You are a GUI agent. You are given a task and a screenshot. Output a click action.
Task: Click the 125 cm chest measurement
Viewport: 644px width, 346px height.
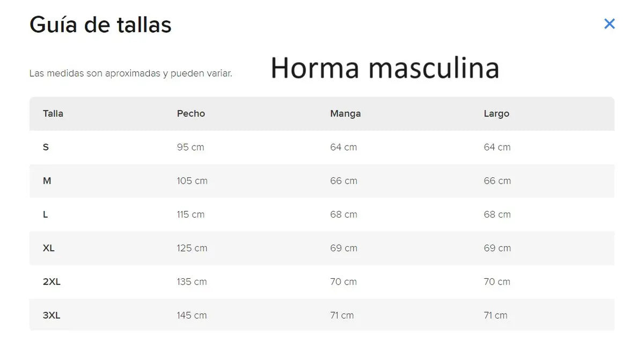192,248
